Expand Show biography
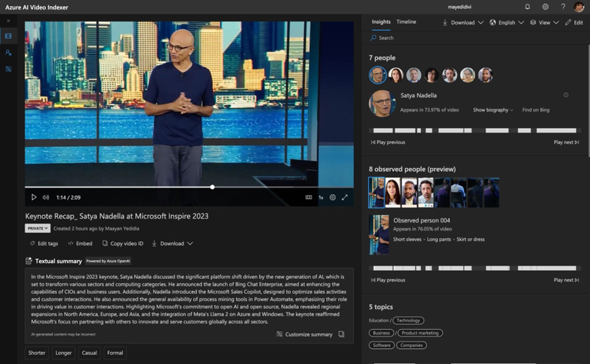590x364 pixels. click(x=493, y=110)
